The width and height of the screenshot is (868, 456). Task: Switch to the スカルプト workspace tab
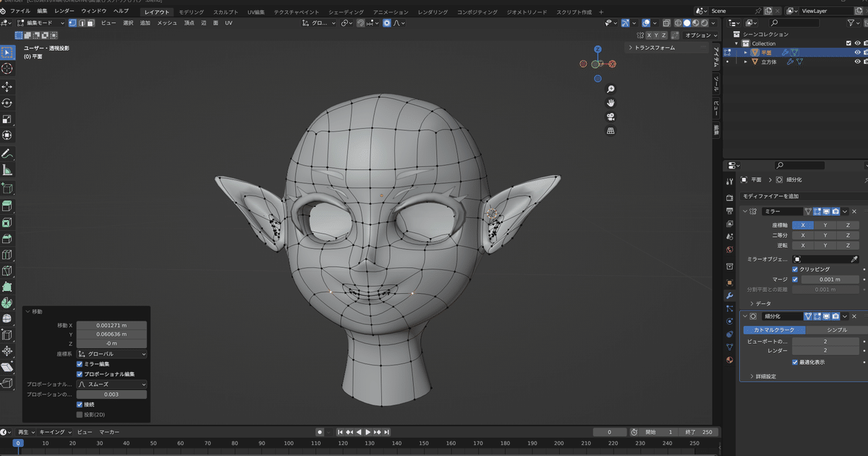[x=226, y=12]
